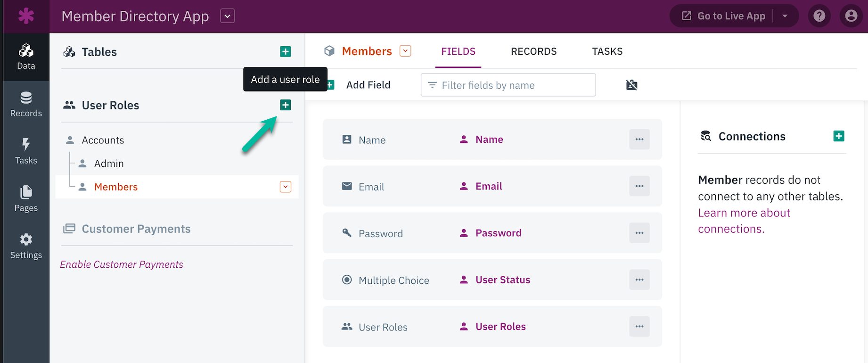Click the Tables heading

pyautogui.click(x=99, y=52)
